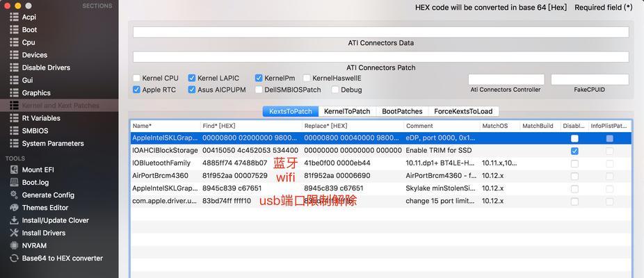Select the IOBluetoothFamily patch row
Image resolution: width=644 pixels, height=278 pixels.
380,163
